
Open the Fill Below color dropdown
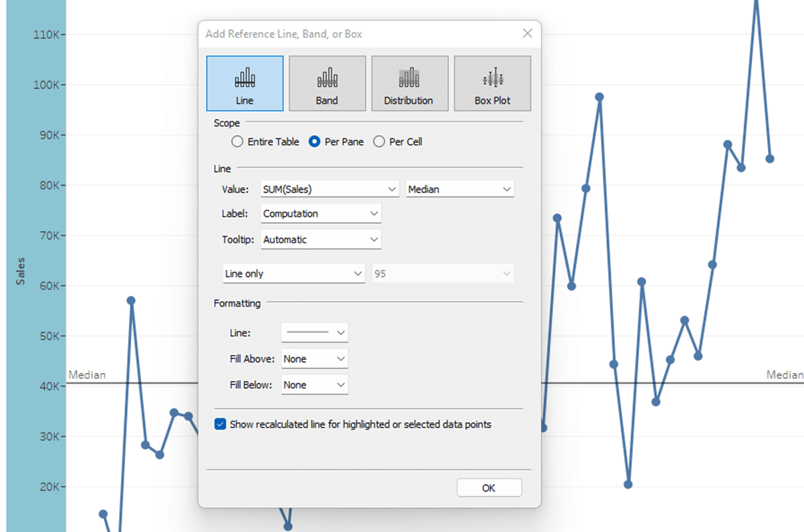click(315, 384)
